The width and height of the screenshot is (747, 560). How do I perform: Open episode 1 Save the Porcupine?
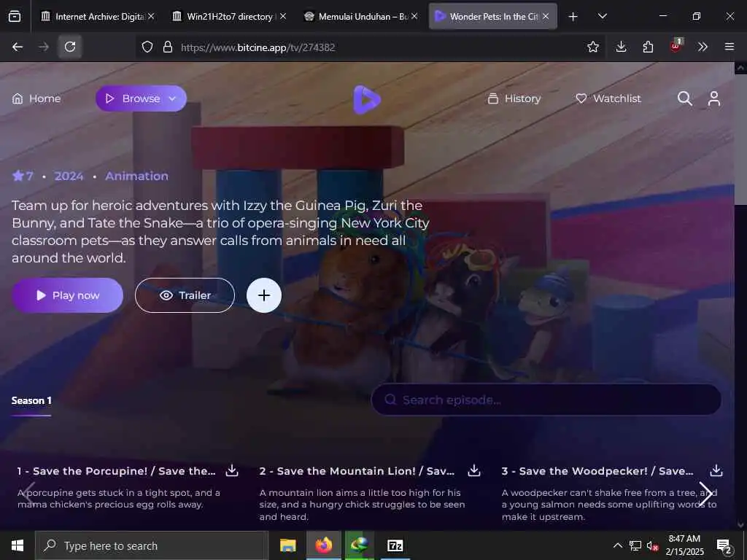click(x=116, y=471)
